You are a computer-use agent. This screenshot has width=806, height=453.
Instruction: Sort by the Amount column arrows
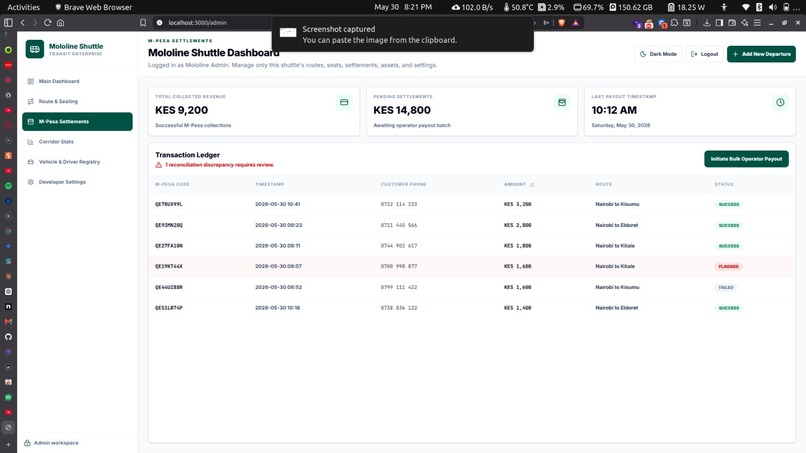click(532, 185)
